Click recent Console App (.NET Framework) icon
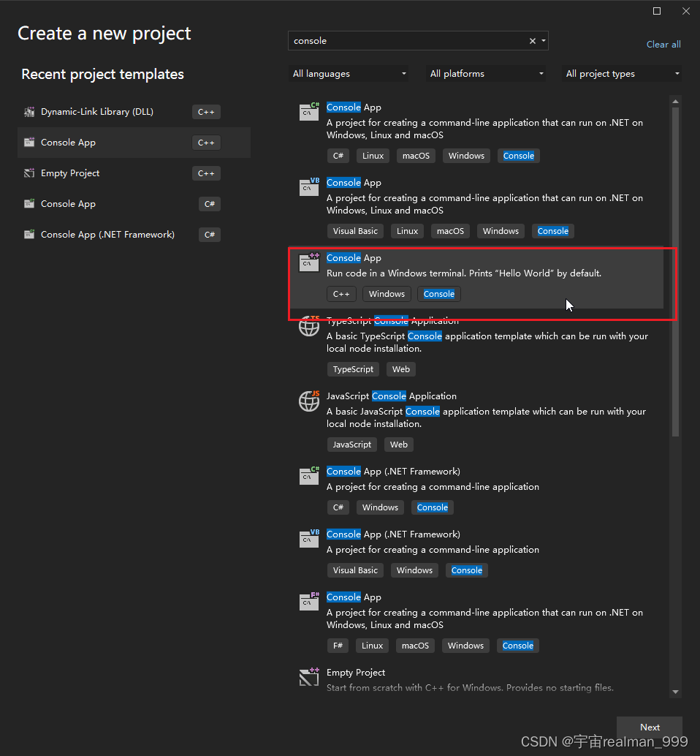This screenshot has width=700, height=756. [x=29, y=234]
